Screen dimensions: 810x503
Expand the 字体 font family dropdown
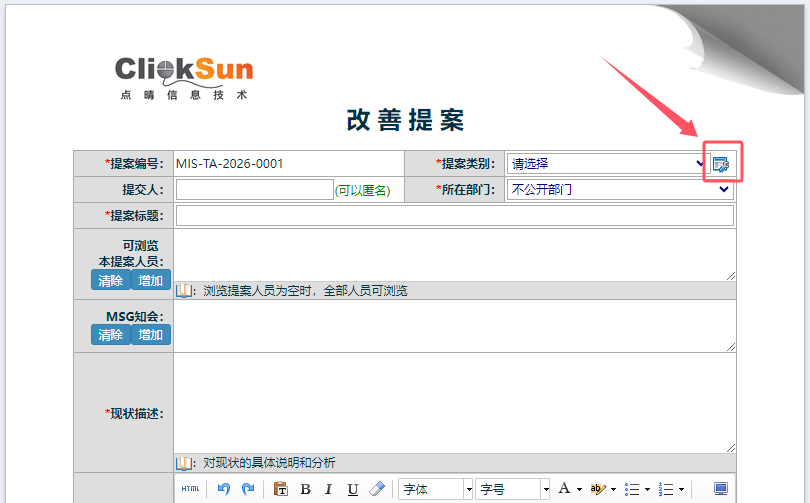(436, 489)
